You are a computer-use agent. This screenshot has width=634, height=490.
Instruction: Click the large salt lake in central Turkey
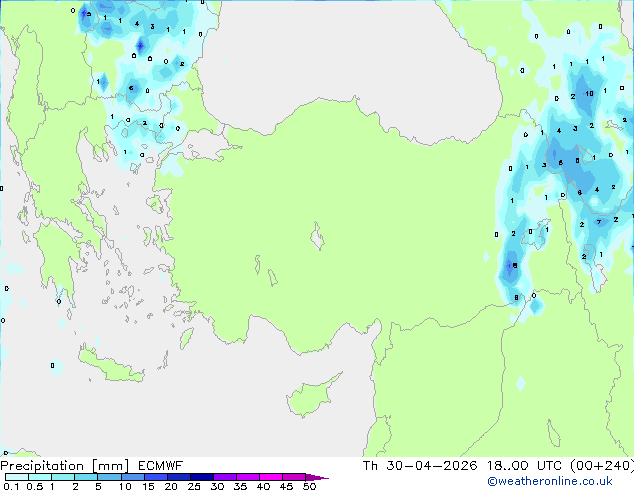(317, 236)
